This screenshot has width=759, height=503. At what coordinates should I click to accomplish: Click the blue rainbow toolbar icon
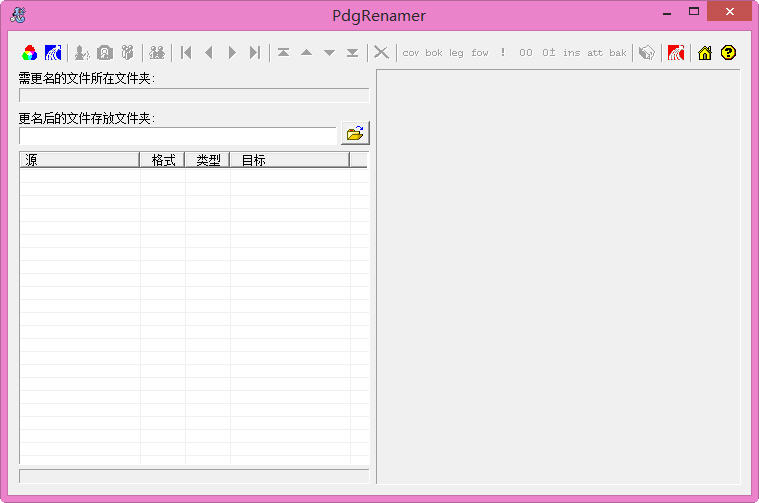click(53, 53)
